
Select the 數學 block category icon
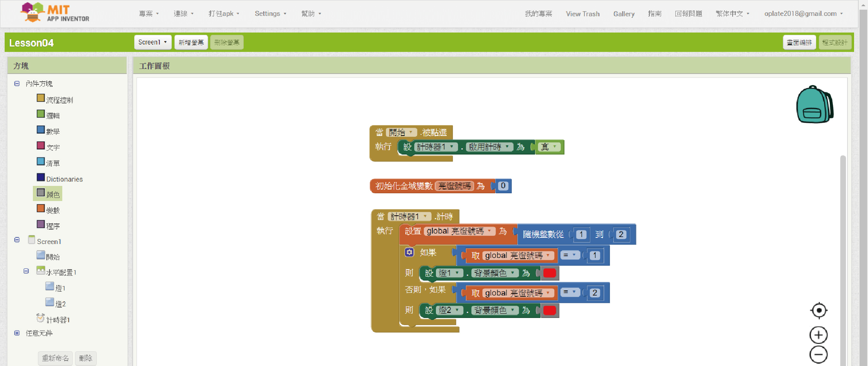tap(41, 130)
